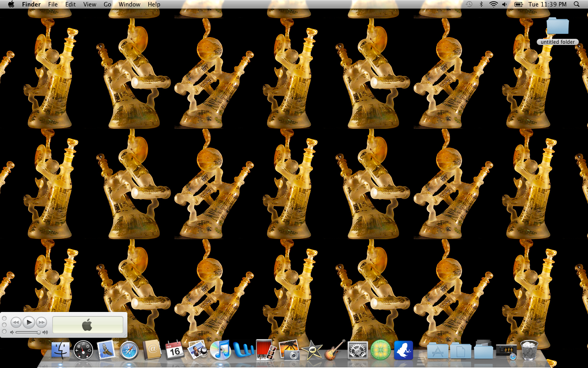Adjust the iTunes mini player volume slider
This screenshot has height=368, width=588.
pos(28,332)
